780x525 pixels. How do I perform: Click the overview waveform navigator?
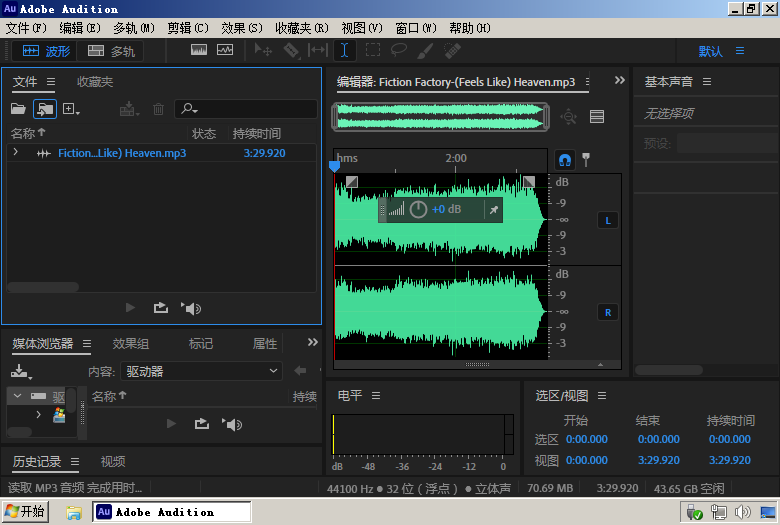coord(441,117)
